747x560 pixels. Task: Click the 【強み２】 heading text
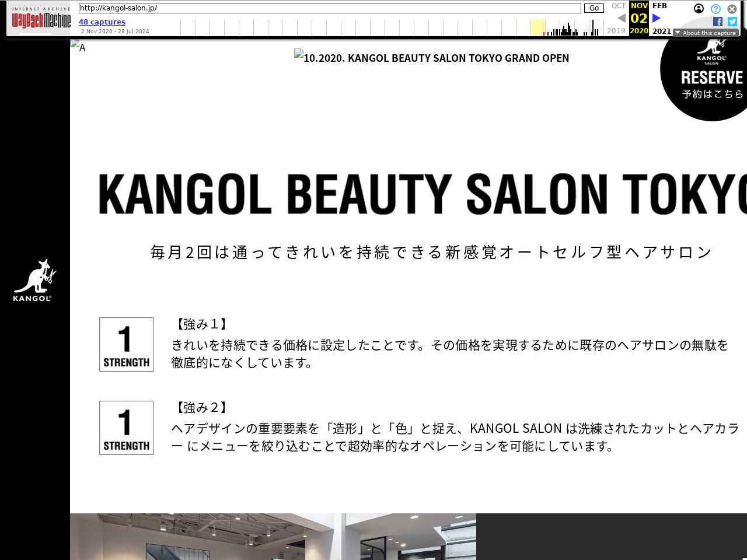pos(201,408)
